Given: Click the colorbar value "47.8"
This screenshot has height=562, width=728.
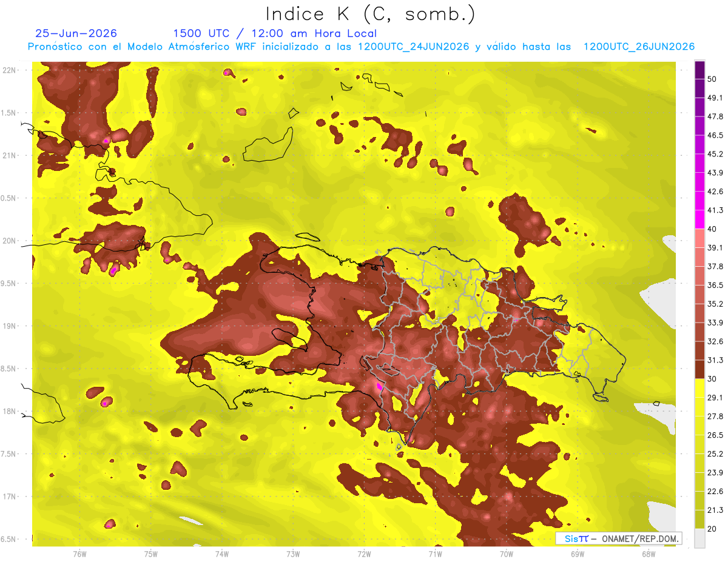Looking at the screenshot, I should (x=715, y=117).
